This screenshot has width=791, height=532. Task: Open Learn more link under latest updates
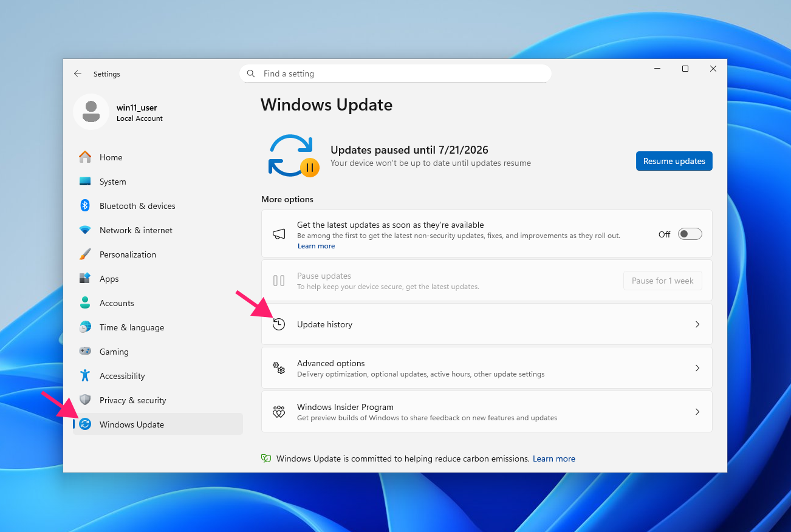[316, 246]
